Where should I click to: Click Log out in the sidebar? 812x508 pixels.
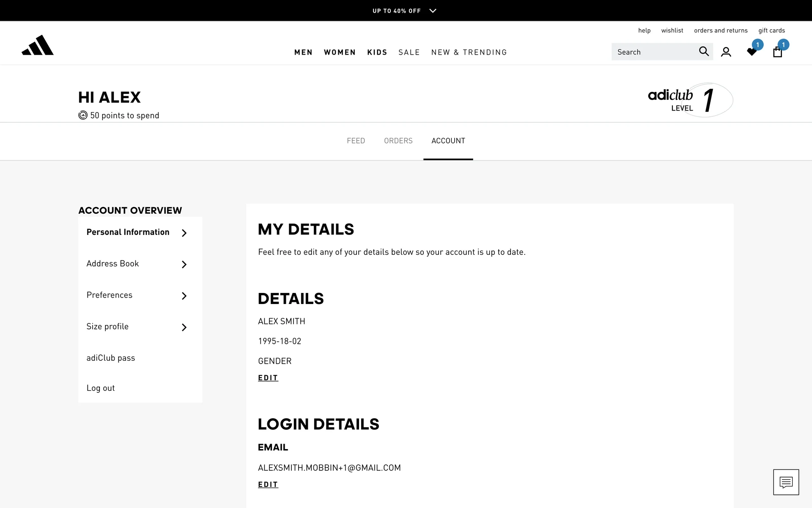point(101,388)
